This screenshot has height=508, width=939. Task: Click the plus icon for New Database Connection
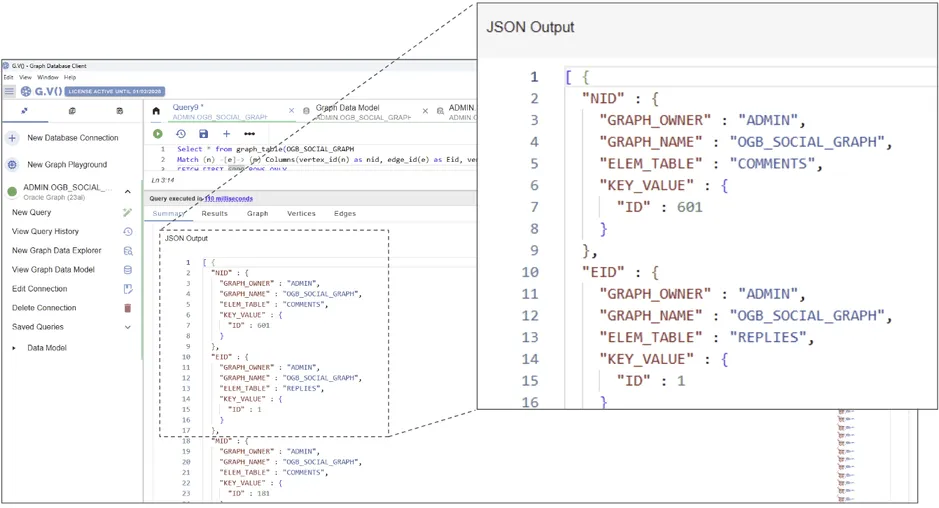(x=12, y=138)
